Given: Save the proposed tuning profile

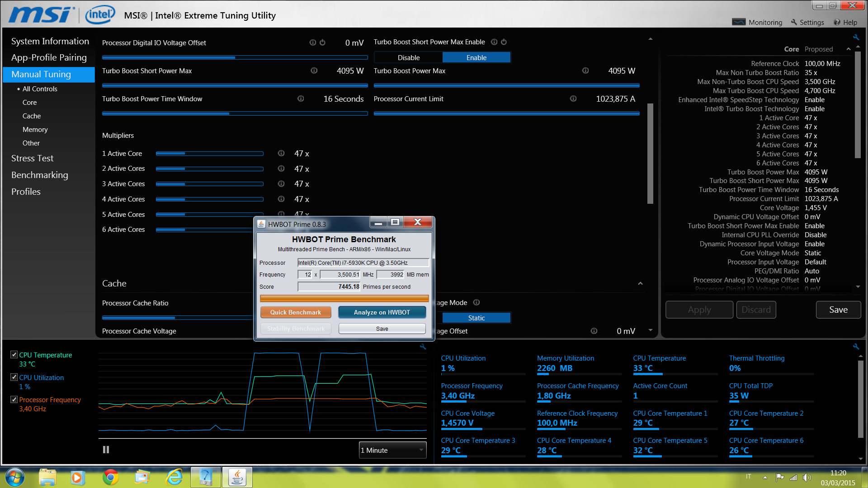Looking at the screenshot, I should tap(838, 310).
